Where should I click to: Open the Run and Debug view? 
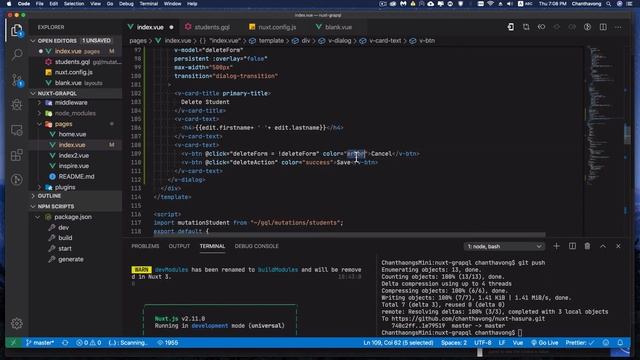click(17, 104)
